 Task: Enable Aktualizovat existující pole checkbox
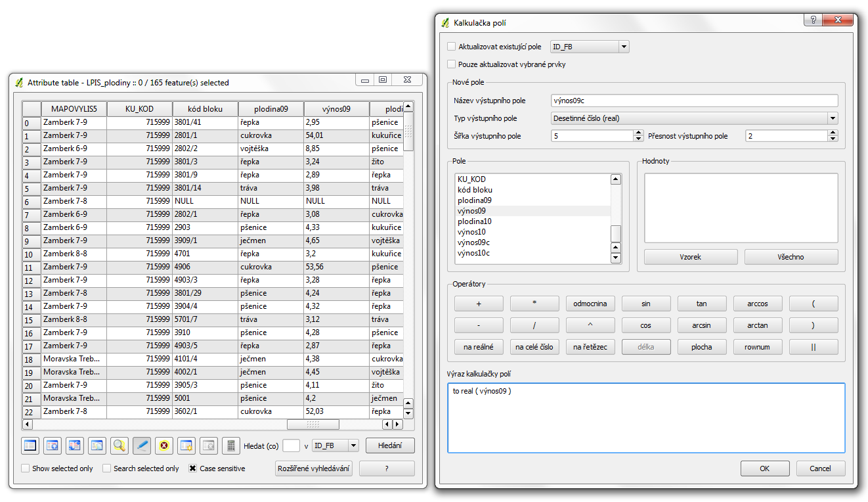[x=451, y=47]
